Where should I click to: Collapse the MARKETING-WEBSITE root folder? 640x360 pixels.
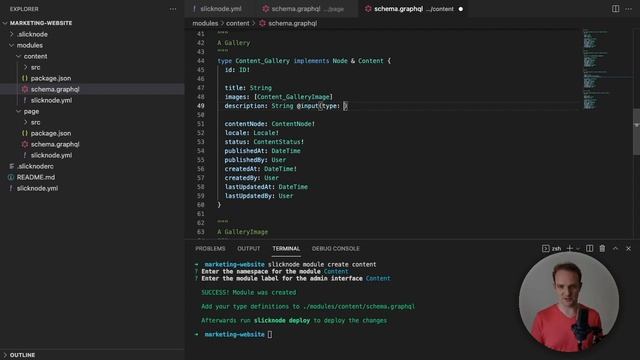[41, 23]
